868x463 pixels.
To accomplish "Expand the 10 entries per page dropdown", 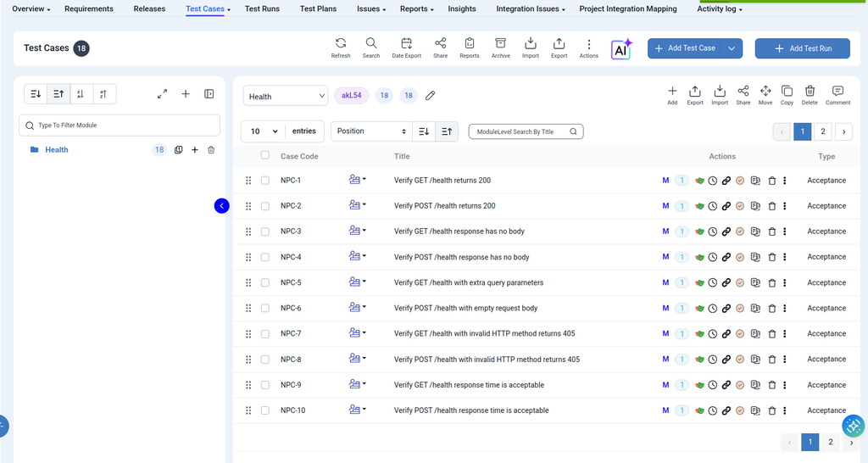I will pos(263,131).
